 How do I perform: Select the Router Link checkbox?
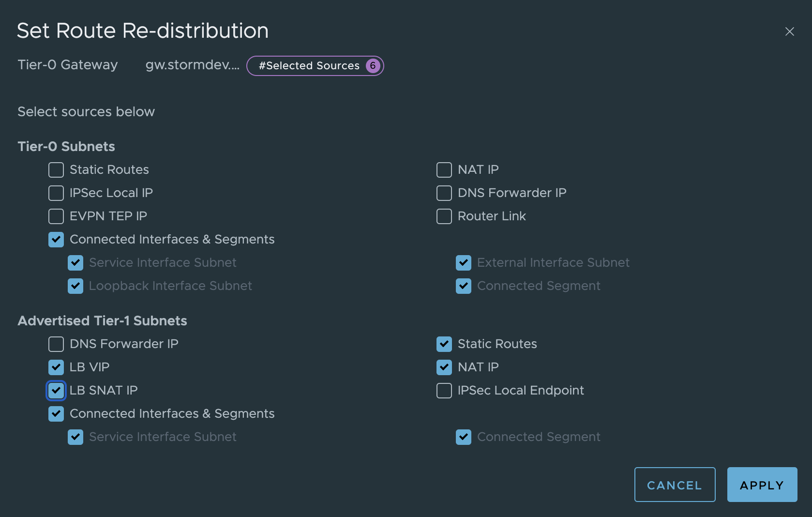[444, 216]
